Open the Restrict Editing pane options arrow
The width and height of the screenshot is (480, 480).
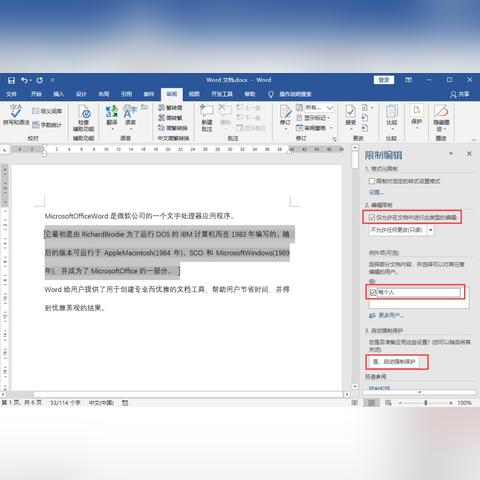pyautogui.click(x=451, y=154)
